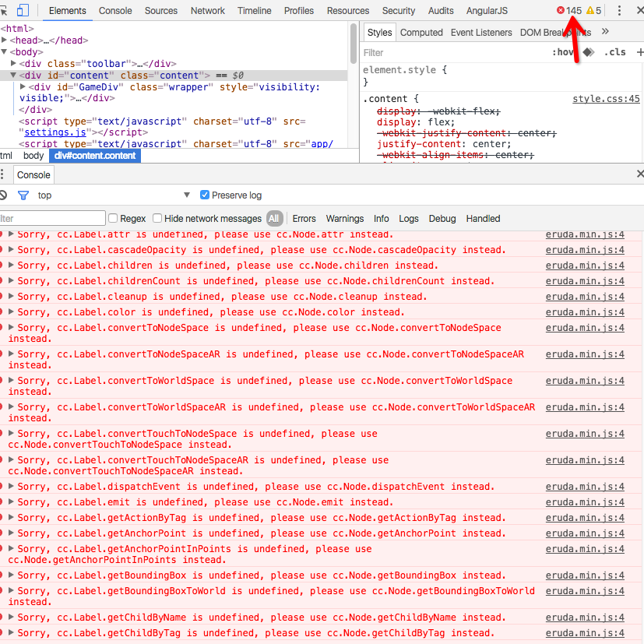This screenshot has width=644, height=644.
Task: Click the display: flex declaration
Action: (x=416, y=122)
